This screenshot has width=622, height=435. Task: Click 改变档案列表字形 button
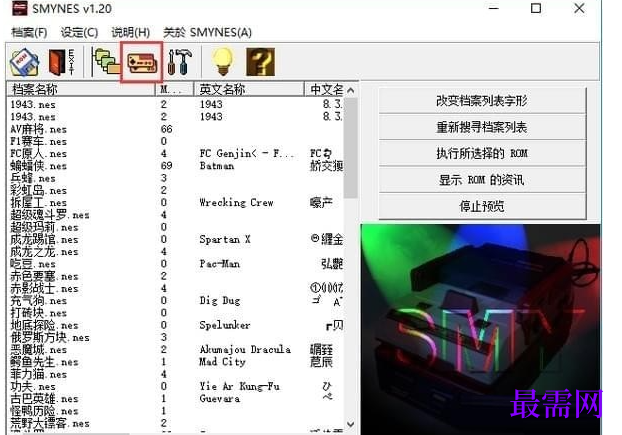(x=482, y=101)
